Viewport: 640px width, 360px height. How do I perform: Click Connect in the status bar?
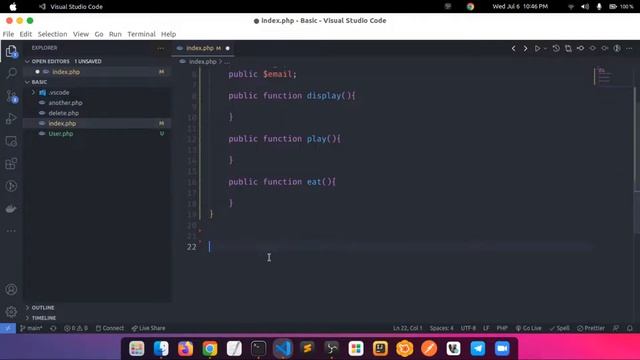click(109, 328)
